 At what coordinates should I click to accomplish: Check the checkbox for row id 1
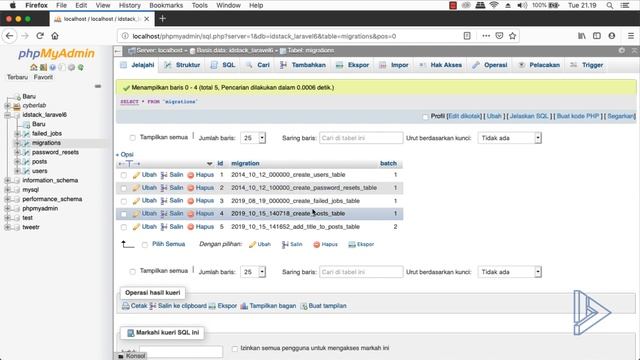click(124, 175)
